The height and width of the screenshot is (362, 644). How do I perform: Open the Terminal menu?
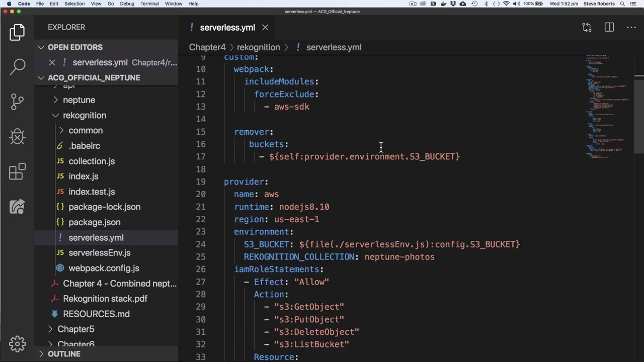(x=149, y=4)
